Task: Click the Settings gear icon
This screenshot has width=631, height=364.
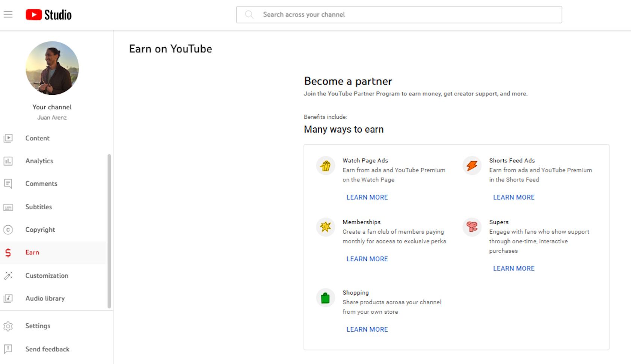Action: (8, 326)
